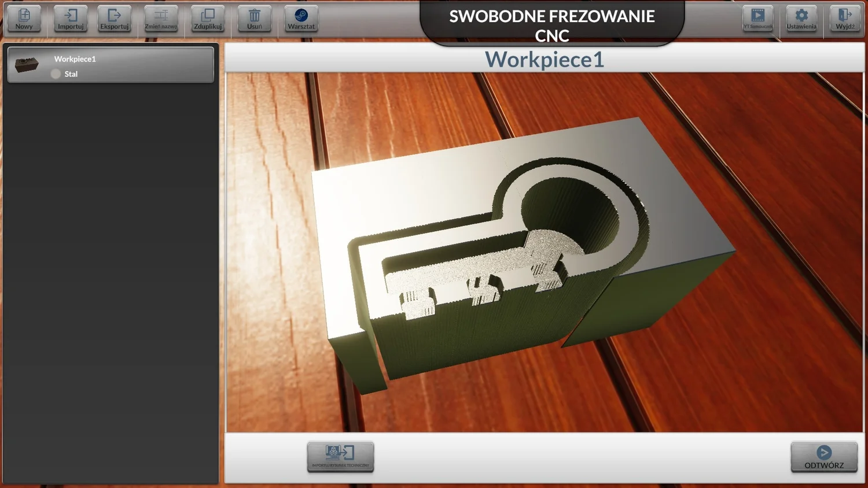Click the Swobodne Frezowanie CNC header banner

(552, 24)
